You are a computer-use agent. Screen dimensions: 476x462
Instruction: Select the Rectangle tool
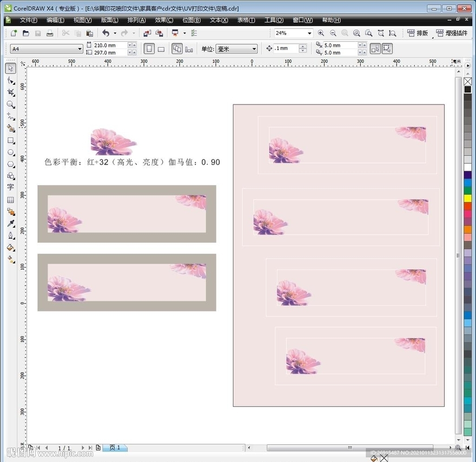pos(11,141)
